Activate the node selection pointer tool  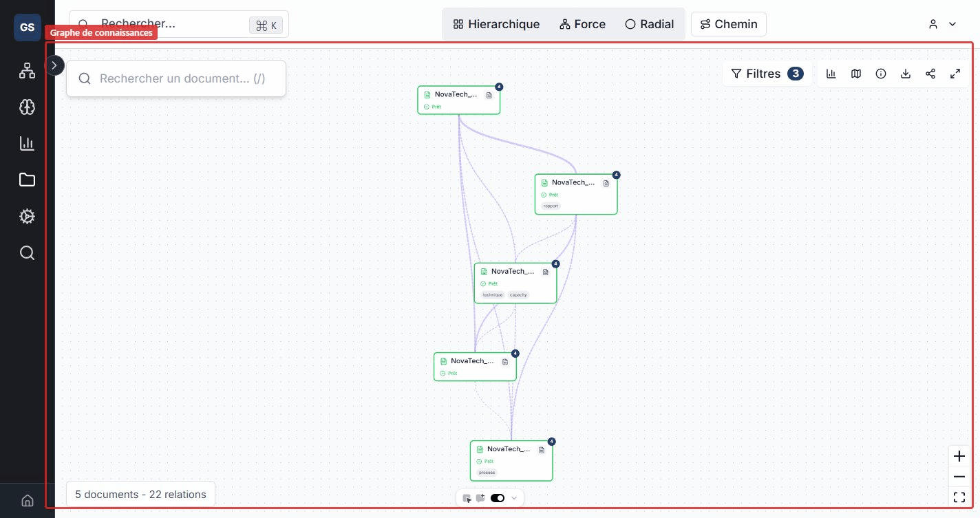pyautogui.click(x=467, y=498)
